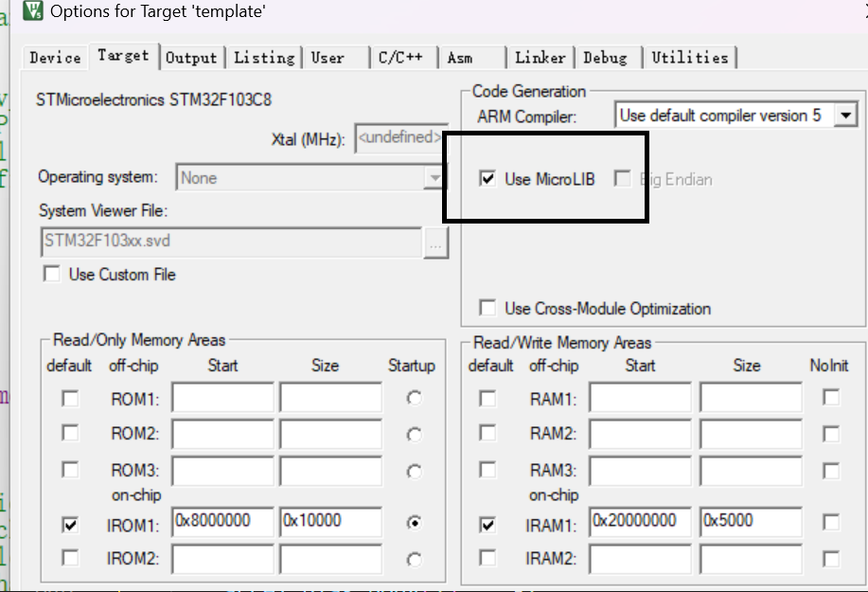Check the ROM1 default checkbox
Screen dimensions: 868x592
[70, 398]
